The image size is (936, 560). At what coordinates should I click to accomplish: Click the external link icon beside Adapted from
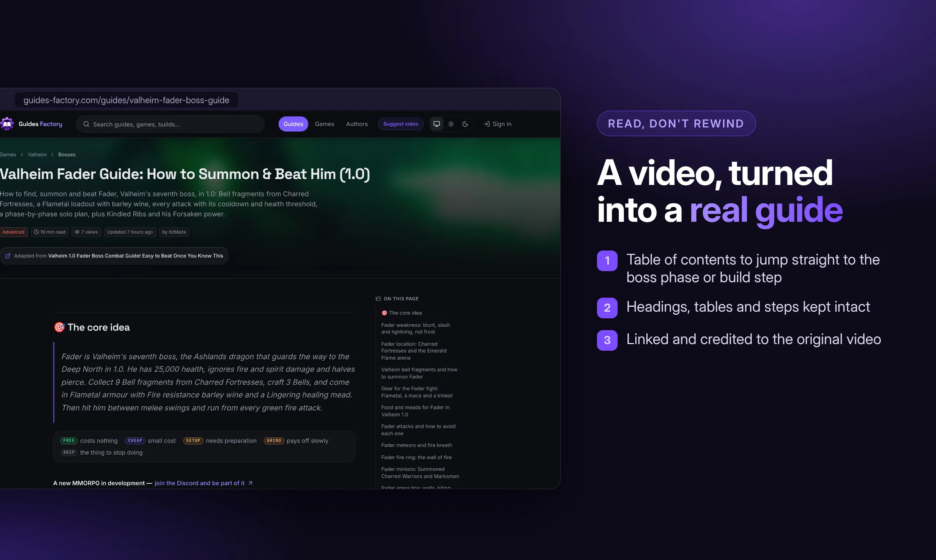(7, 256)
